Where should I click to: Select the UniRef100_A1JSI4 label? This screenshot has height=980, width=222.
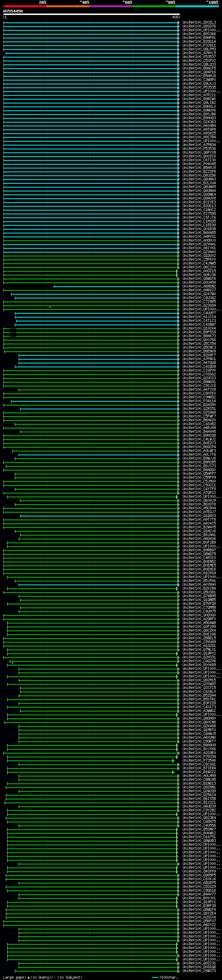coord(199,317)
